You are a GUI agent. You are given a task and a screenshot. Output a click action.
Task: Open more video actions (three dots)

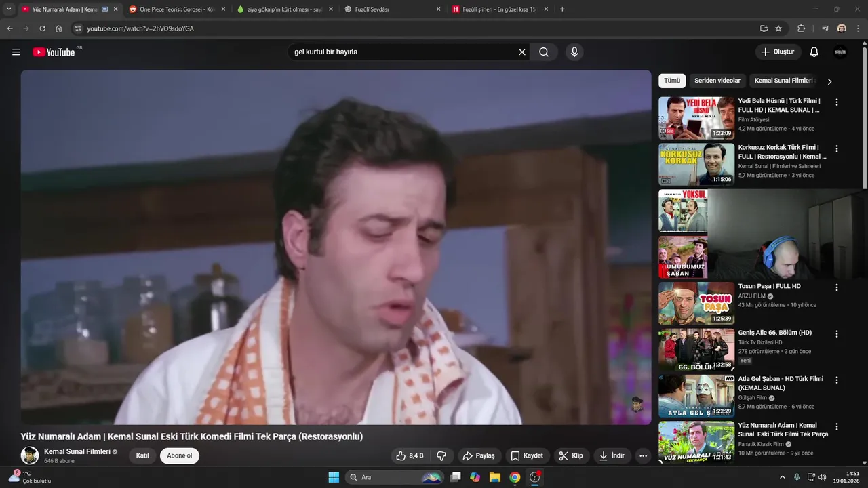click(643, 455)
